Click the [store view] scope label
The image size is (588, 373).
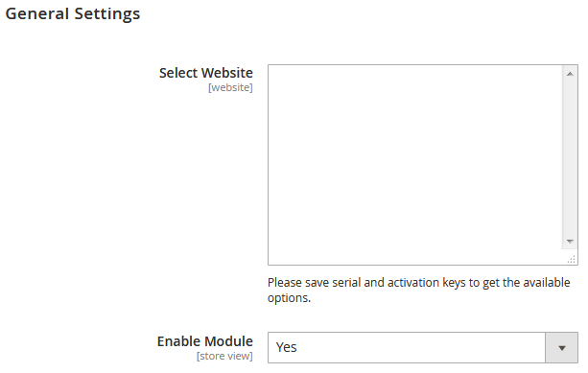coord(224,356)
